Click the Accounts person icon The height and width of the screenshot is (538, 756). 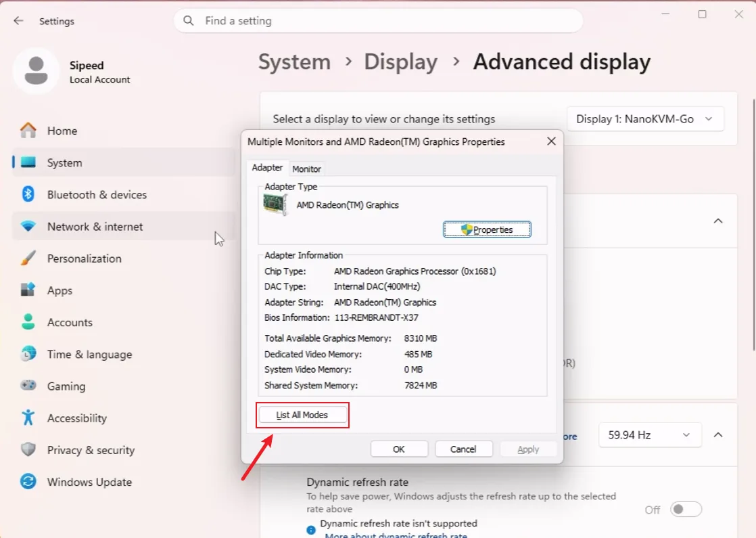pyautogui.click(x=28, y=322)
